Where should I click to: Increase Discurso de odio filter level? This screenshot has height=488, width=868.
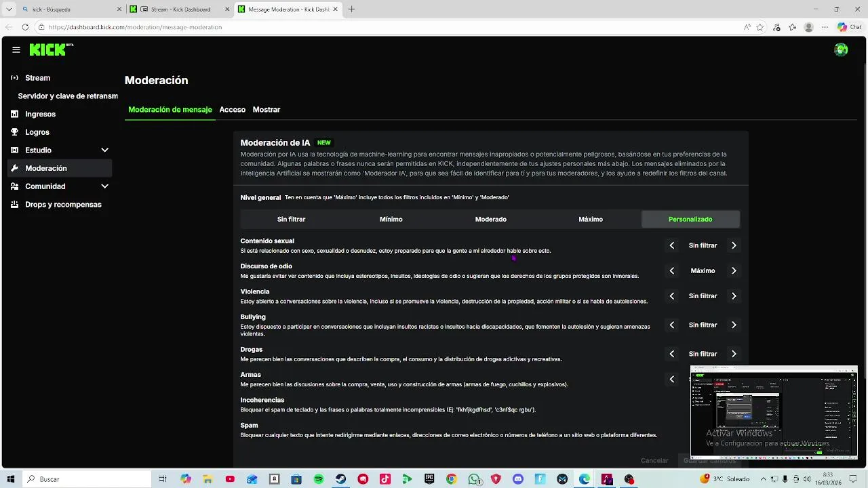pos(734,270)
